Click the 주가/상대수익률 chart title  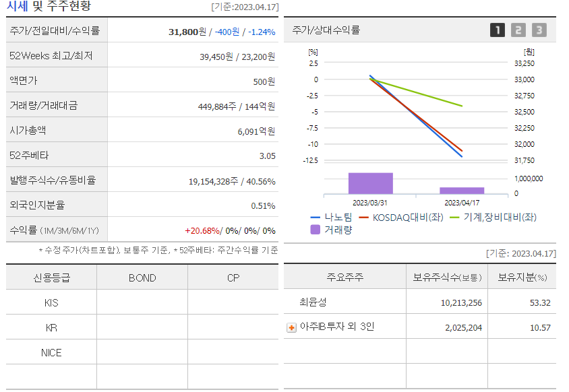(x=326, y=30)
